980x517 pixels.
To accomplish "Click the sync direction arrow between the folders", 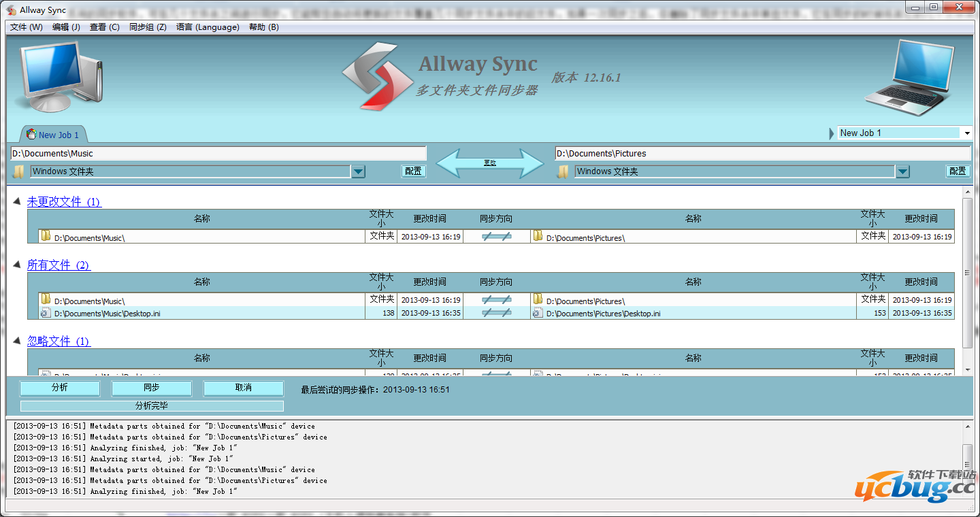I will click(490, 163).
